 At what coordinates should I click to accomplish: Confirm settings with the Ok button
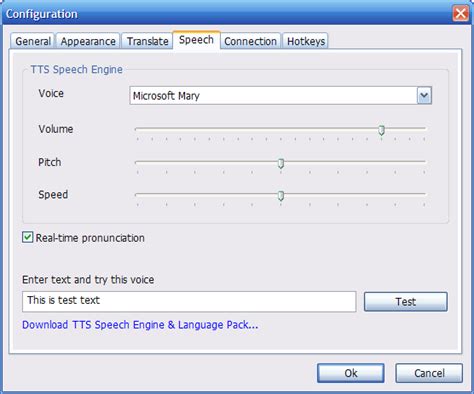[x=351, y=373]
